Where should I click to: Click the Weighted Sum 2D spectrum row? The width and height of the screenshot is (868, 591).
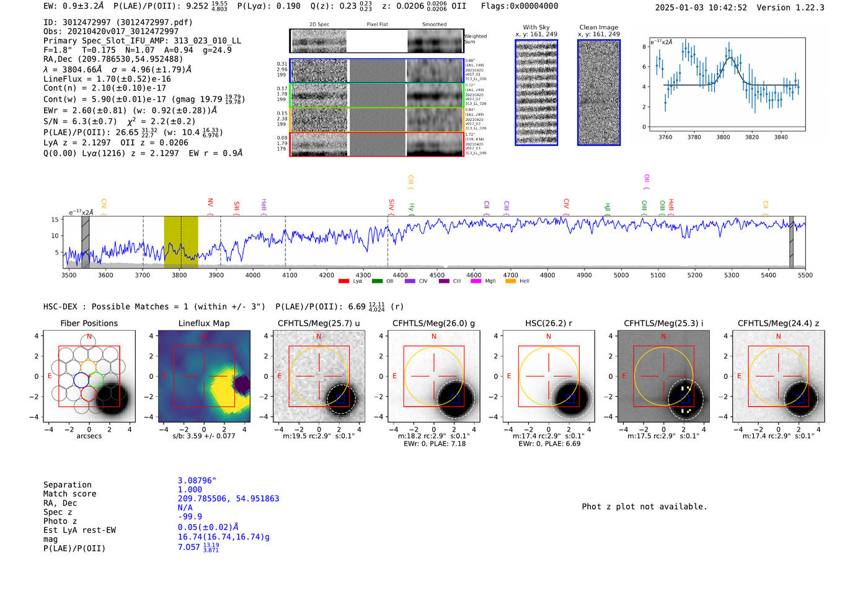[376, 41]
